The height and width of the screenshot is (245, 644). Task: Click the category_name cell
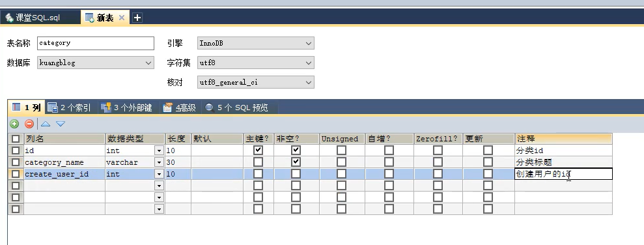click(64, 162)
